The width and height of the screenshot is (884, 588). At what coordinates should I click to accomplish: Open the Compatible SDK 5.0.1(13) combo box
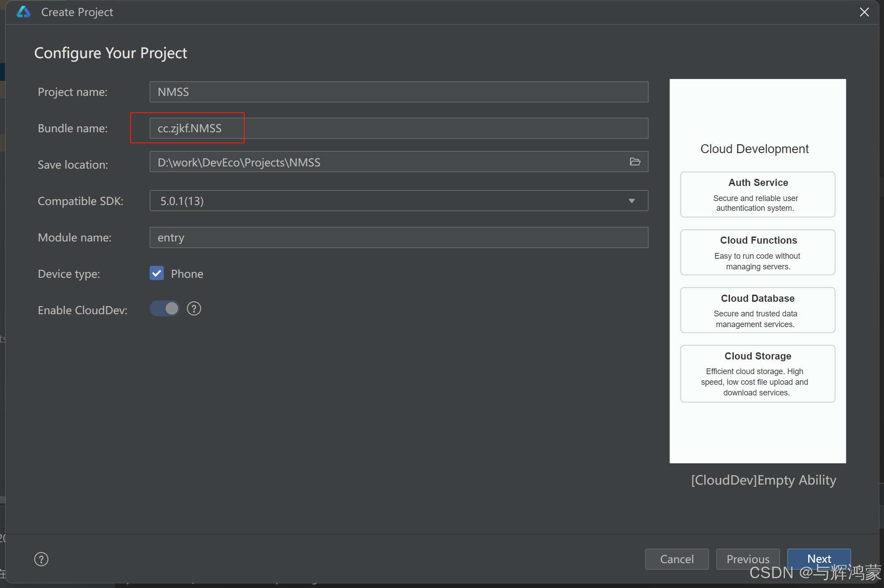pyautogui.click(x=391, y=201)
